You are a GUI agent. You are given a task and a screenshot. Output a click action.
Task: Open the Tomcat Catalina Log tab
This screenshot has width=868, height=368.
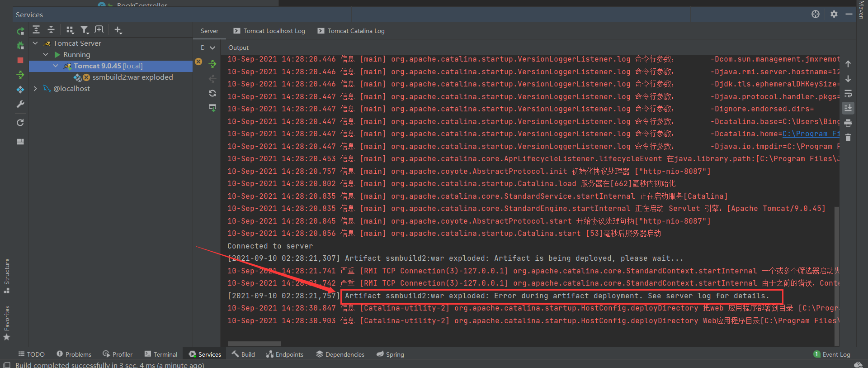point(351,31)
